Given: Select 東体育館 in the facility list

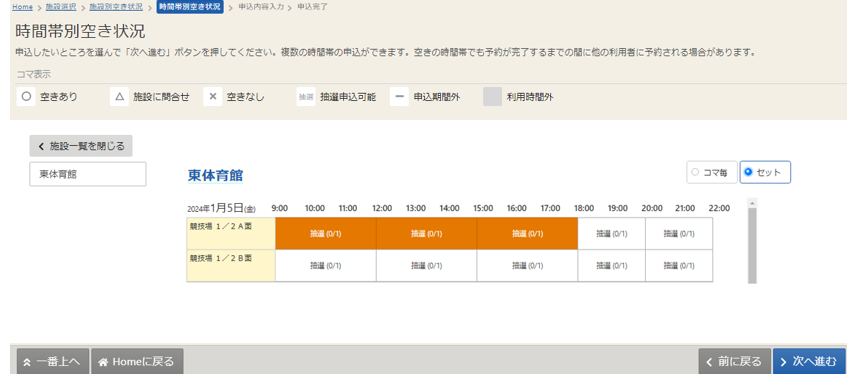Looking at the screenshot, I should [x=88, y=174].
